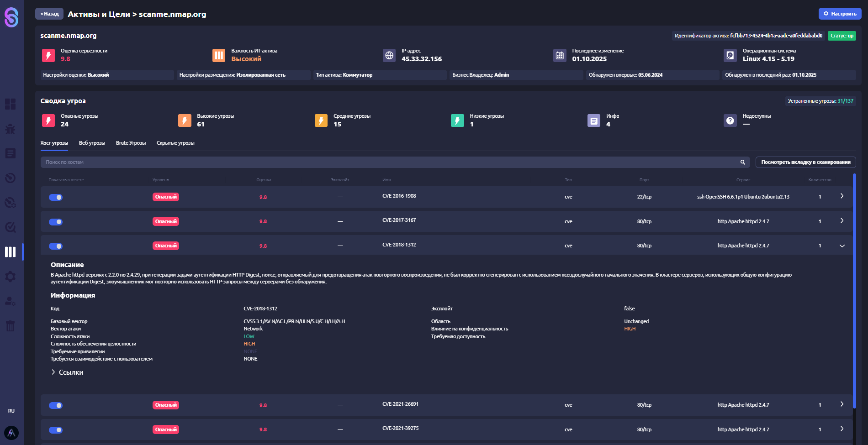Screen dimensions: 868x445
Task: Collapse the CVE-2018-1312 row details
Action: point(842,246)
